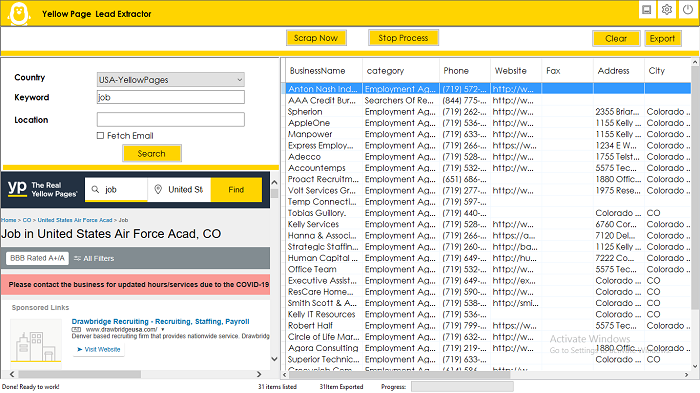Image resolution: width=700 pixels, height=393 pixels.
Task: Enable the Fetch Email checkbox
Action: [100, 136]
